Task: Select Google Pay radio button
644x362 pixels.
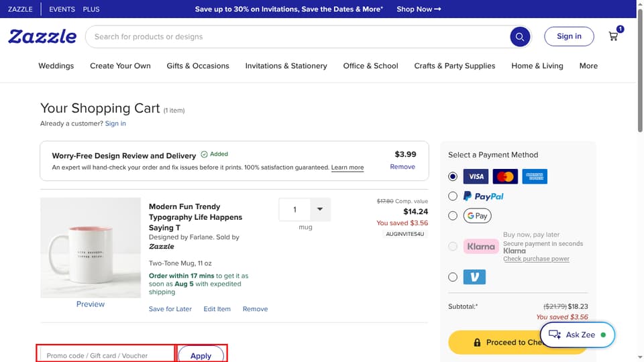Action: pos(453,215)
